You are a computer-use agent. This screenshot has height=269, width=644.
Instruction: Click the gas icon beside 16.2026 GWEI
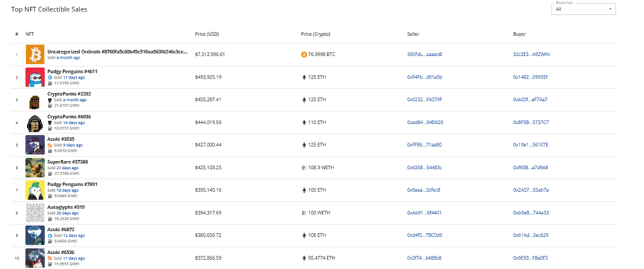(x=49, y=218)
